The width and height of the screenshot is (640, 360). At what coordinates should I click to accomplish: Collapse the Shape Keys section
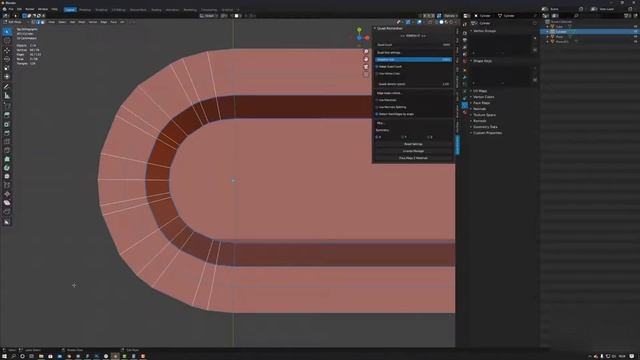(x=471, y=61)
